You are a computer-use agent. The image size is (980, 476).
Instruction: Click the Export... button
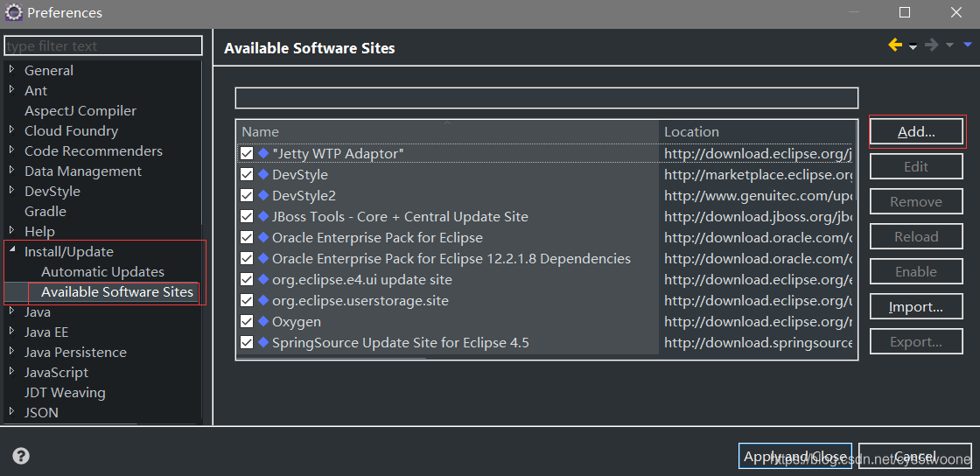(915, 342)
